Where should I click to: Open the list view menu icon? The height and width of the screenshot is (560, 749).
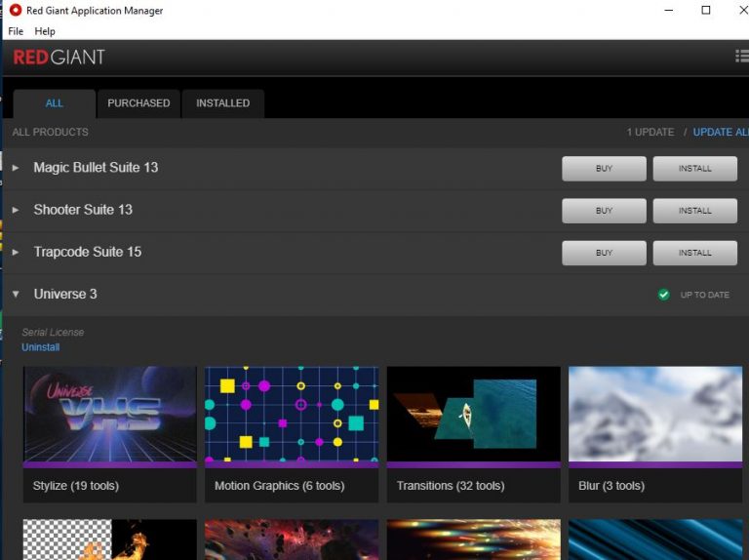pyautogui.click(x=742, y=57)
